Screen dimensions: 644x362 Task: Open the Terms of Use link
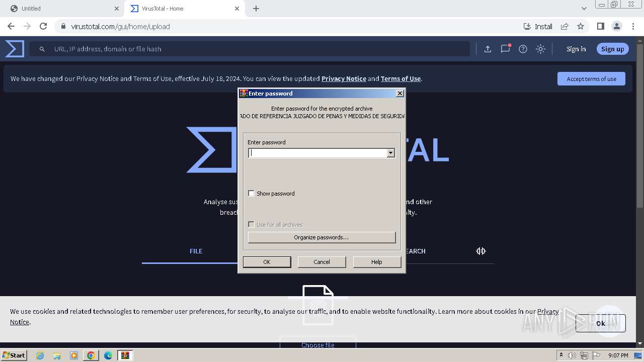(400, 78)
